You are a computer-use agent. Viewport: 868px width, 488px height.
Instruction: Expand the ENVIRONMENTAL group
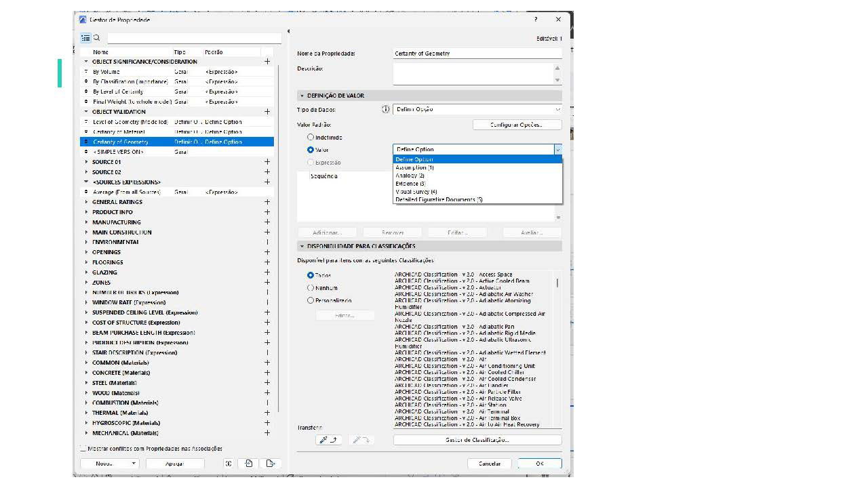pyautogui.click(x=86, y=242)
